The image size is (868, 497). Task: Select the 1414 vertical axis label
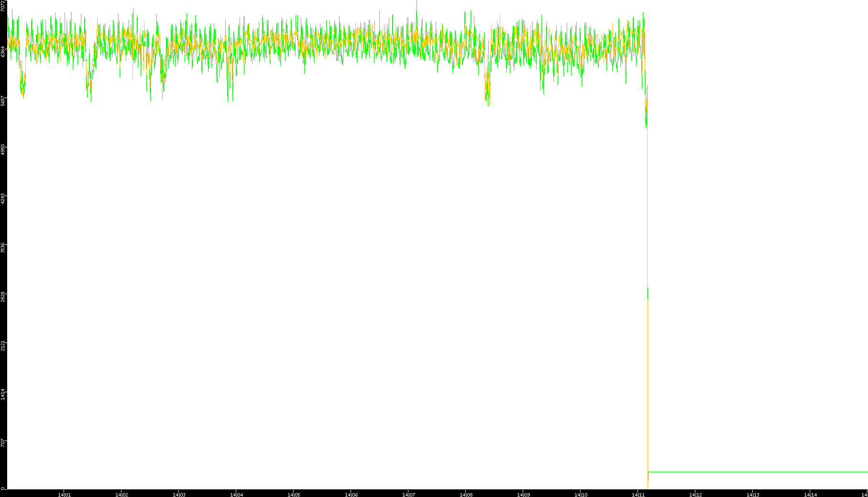(3, 394)
